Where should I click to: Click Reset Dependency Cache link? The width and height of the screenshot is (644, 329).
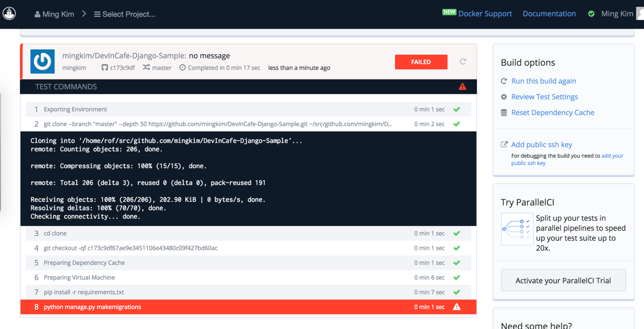[553, 112]
